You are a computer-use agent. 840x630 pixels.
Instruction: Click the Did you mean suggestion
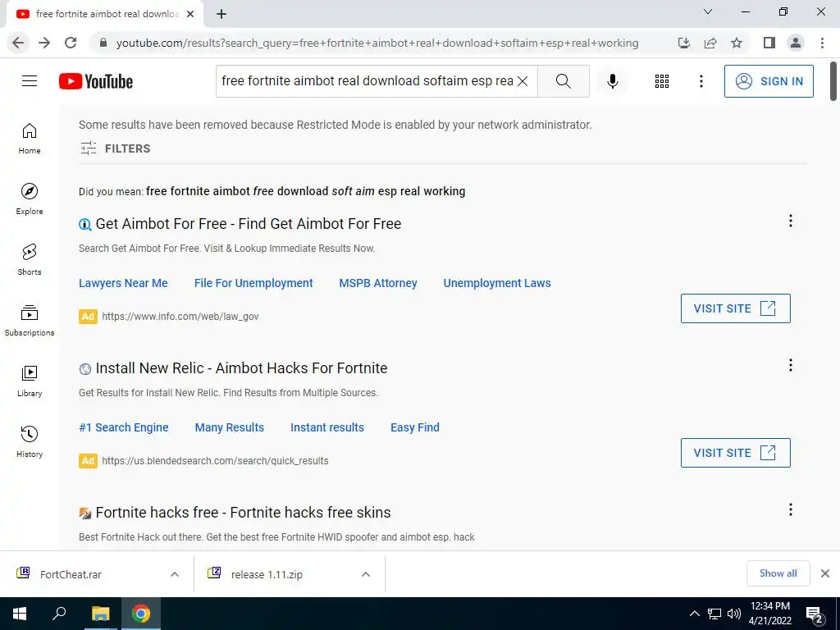pos(305,191)
